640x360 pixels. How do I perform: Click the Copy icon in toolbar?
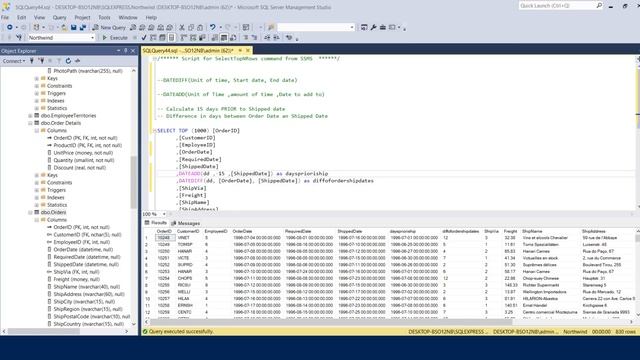191,27
